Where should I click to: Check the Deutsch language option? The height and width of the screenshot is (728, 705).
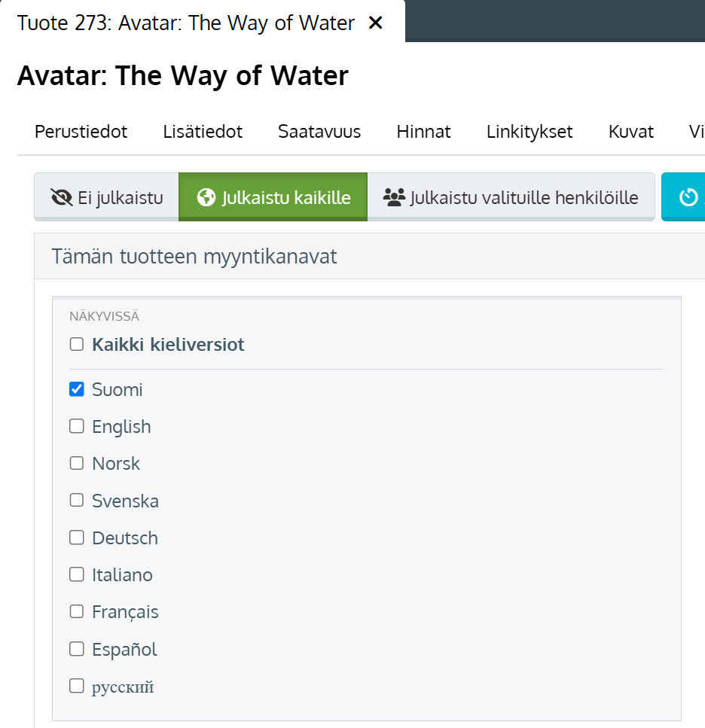(77, 538)
